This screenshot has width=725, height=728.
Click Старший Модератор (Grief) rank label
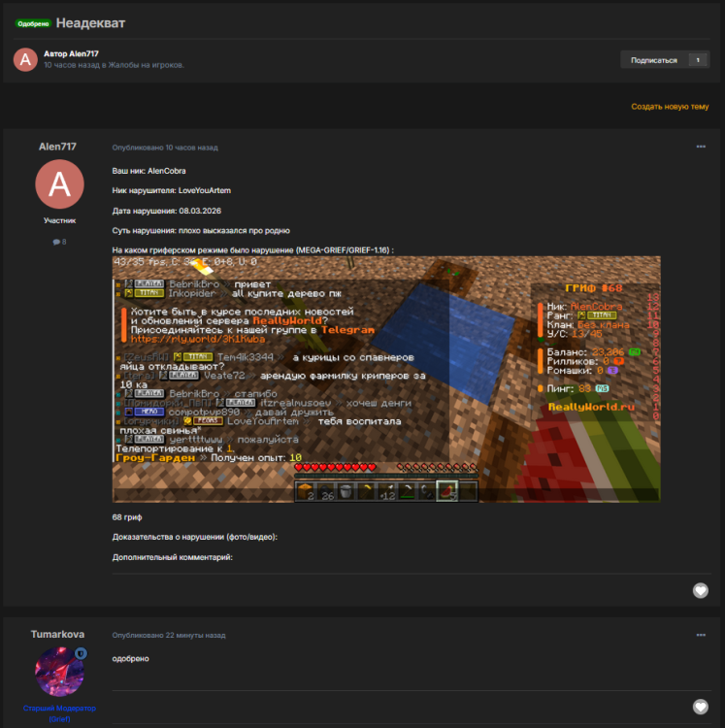(59, 713)
